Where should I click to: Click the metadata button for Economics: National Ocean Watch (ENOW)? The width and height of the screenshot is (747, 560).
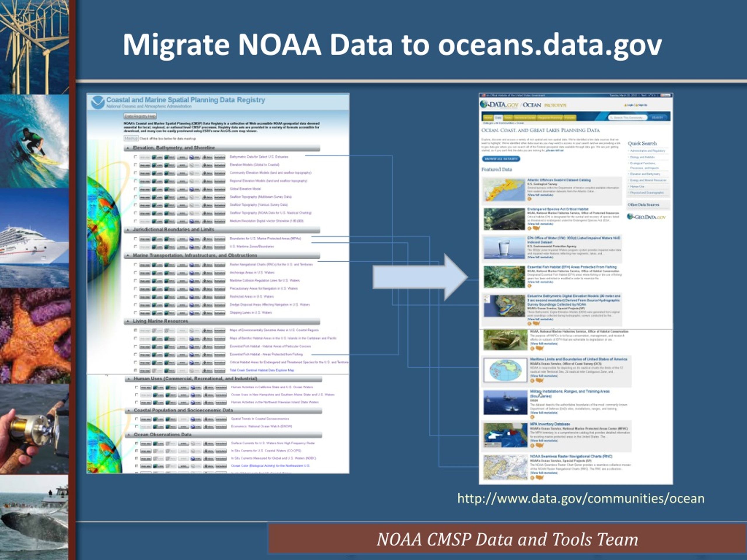[221, 427]
